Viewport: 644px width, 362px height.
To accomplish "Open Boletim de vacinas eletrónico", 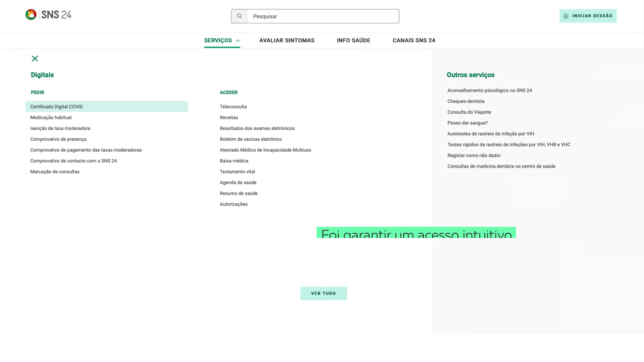I will coord(251,139).
